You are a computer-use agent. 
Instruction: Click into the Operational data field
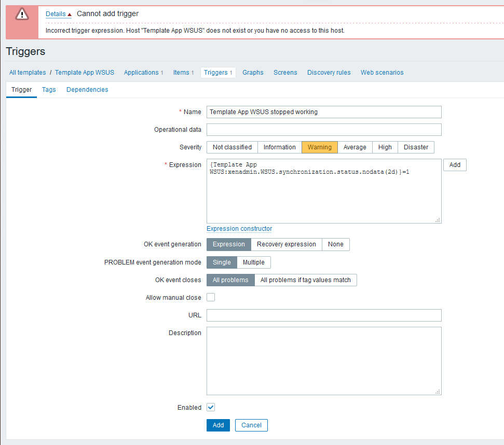(x=324, y=130)
